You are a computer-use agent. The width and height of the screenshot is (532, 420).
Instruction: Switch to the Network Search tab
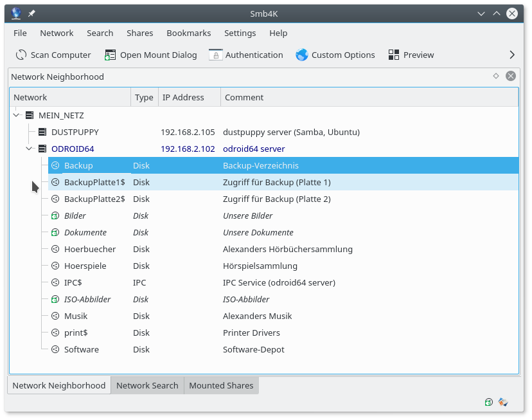(x=147, y=386)
